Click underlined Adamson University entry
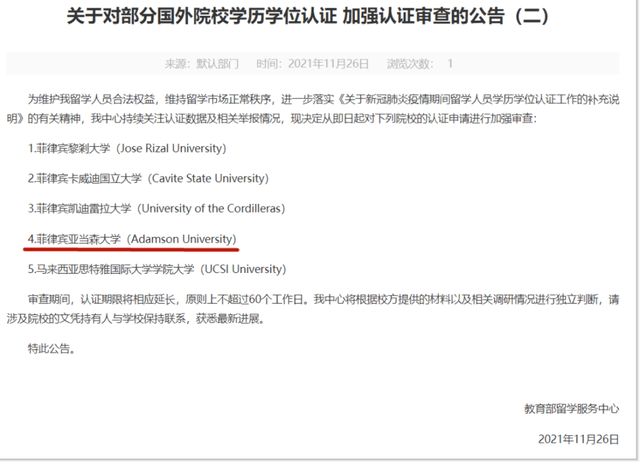Screen dimensions: 640x462 pyautogui.click(x=132, y=239)
